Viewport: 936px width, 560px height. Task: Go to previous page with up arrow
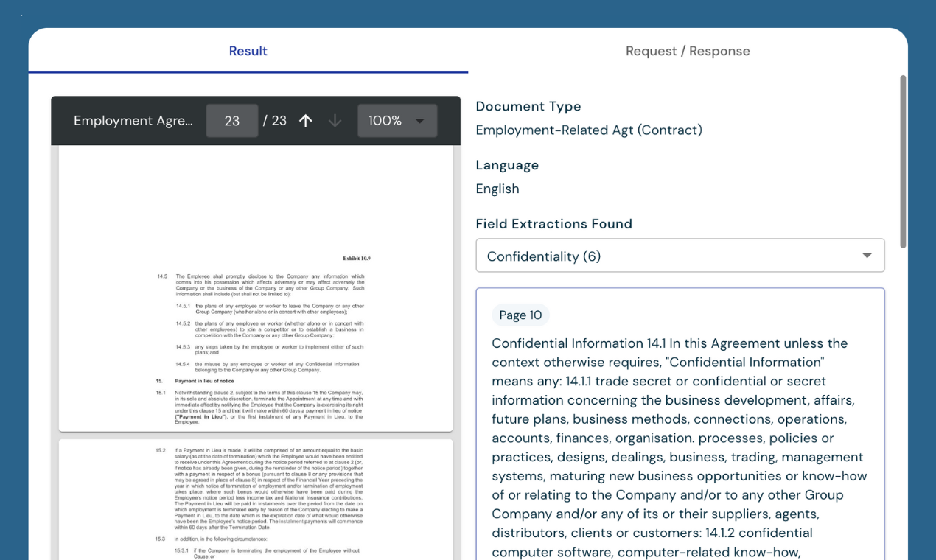[306, 121]
